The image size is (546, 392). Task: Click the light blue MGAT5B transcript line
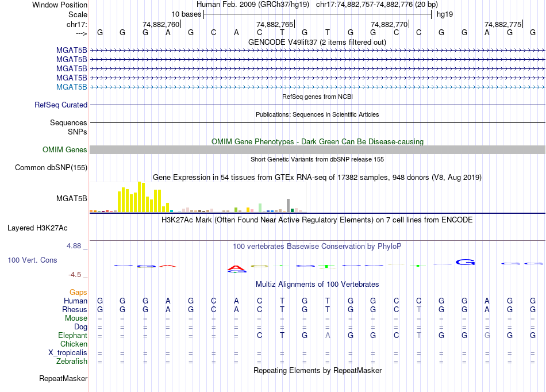coord(317,87)
